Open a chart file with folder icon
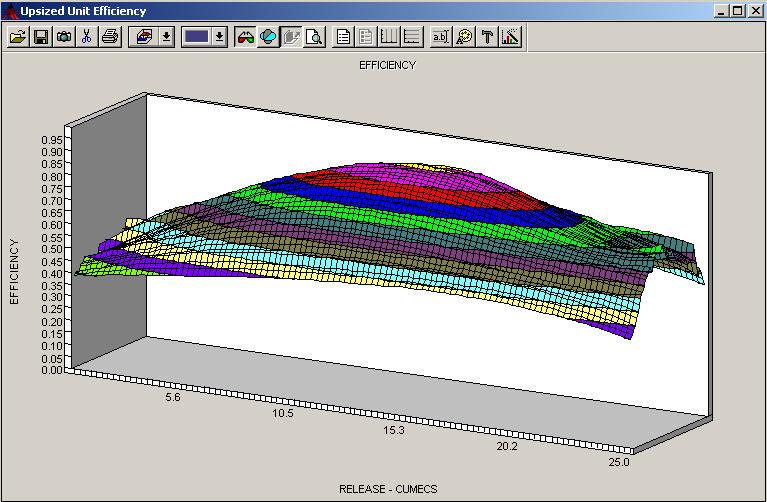This screenshot has height=502, width=767. 18,37
